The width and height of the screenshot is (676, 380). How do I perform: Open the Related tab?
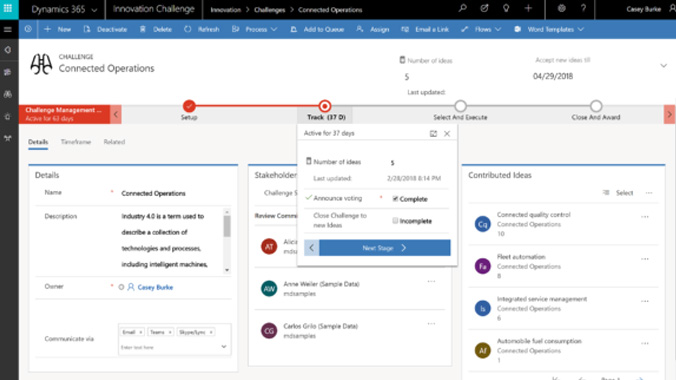pos(114,141)
